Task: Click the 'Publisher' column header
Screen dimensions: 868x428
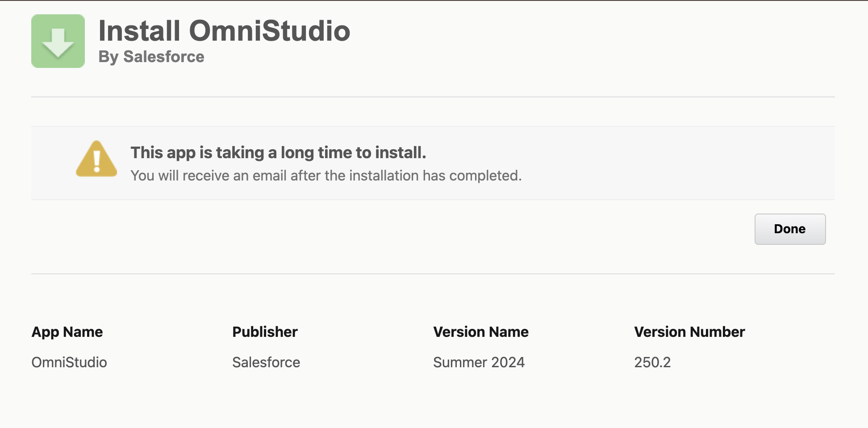Action: (x=265, y=332)
